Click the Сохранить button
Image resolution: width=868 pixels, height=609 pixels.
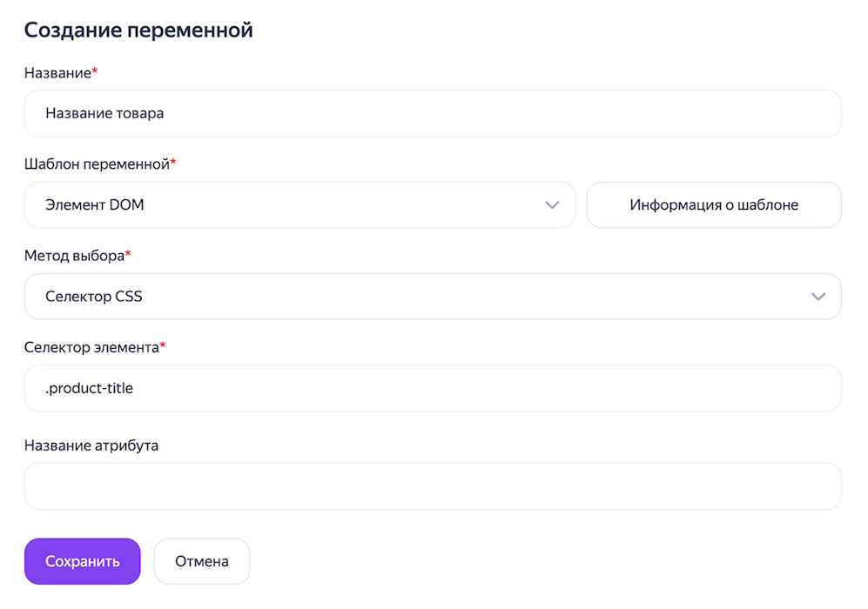point(82,561)
